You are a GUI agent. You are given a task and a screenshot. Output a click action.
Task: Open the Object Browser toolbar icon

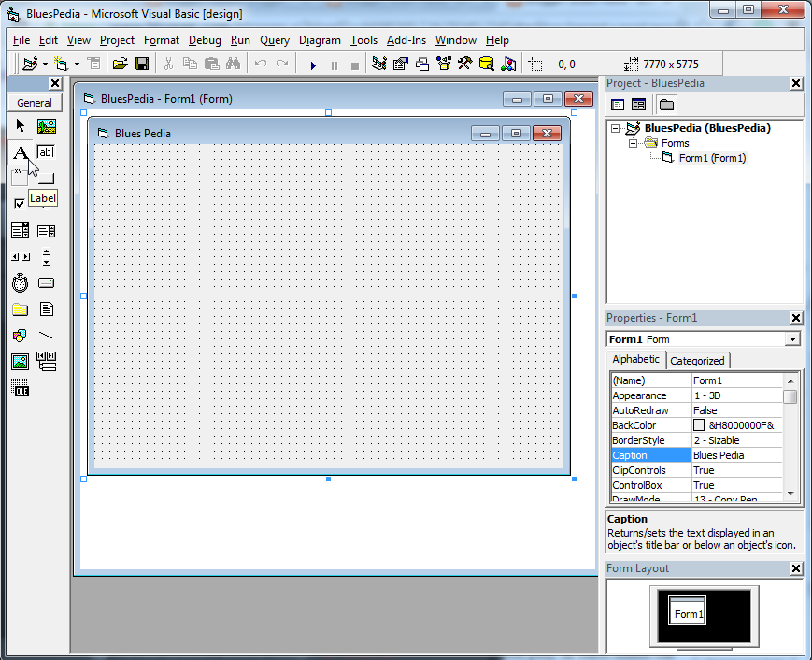tap(445, 64)
